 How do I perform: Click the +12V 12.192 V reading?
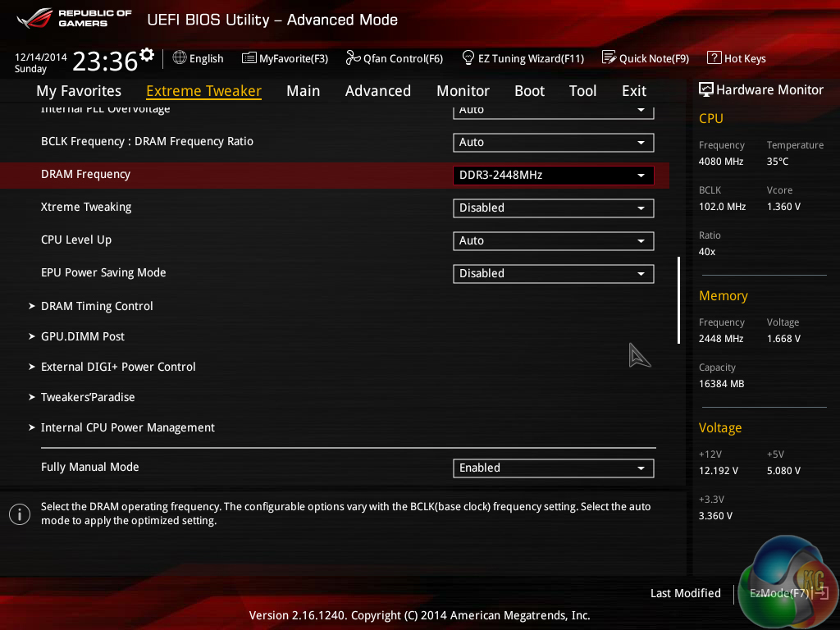(x=718, y=470)
